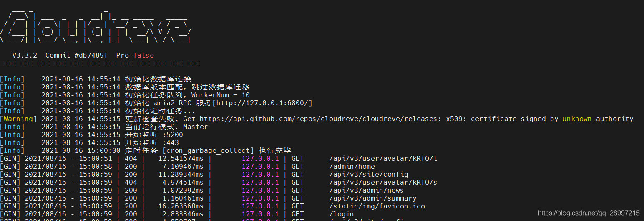Click the /api/v3/admin/news path
Image resolution: width=644 pixels, height=221 pixels.
[x=367, y=191]
